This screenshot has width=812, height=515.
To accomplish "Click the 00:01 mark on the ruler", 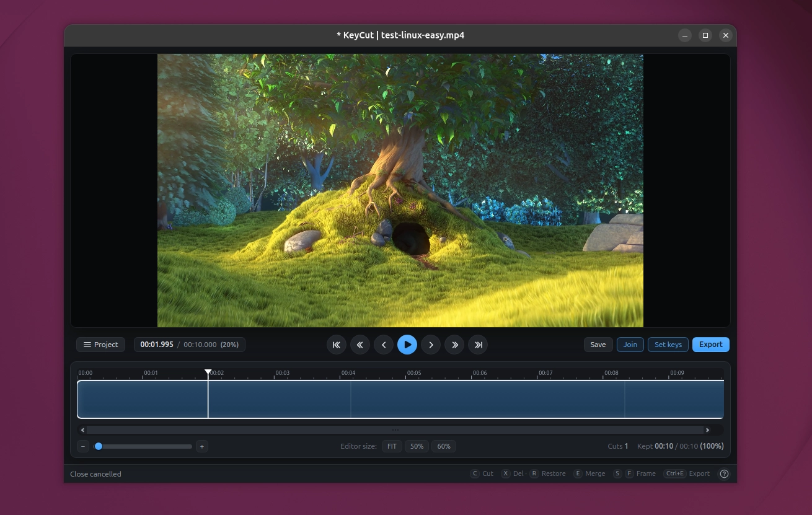I will pyautogui.click(x=151, y=373).
